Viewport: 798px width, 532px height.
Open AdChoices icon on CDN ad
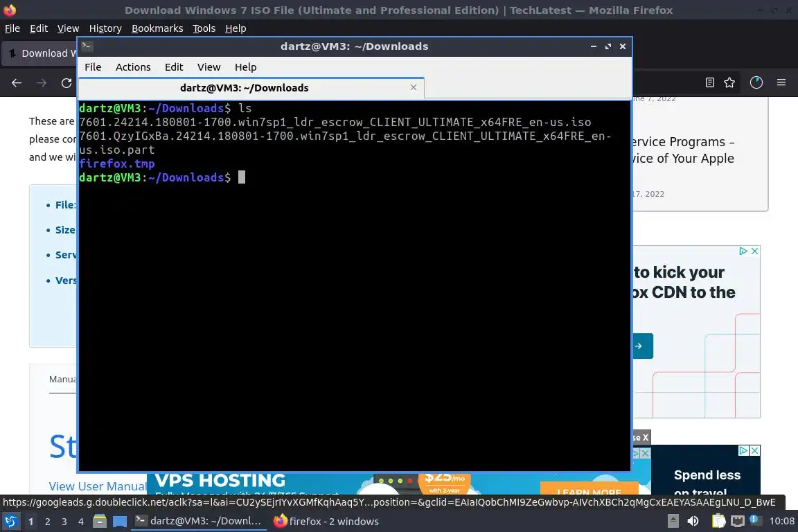tap(743, 251)
